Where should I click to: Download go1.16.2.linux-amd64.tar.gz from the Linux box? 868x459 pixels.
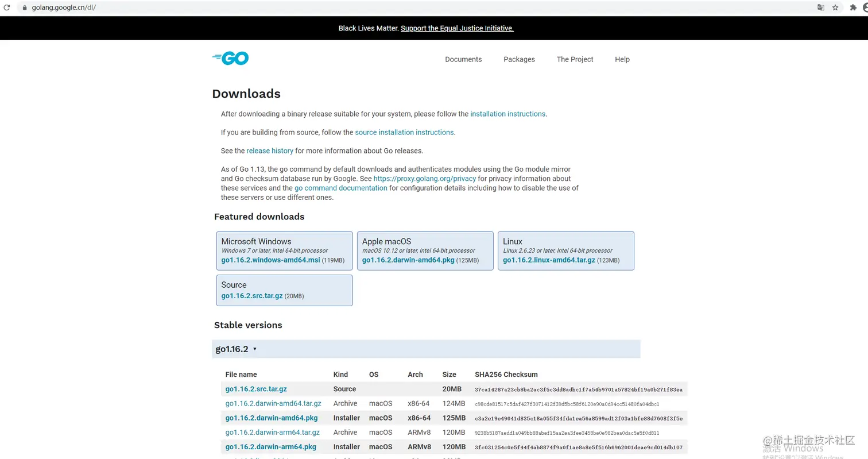(550, 260)
